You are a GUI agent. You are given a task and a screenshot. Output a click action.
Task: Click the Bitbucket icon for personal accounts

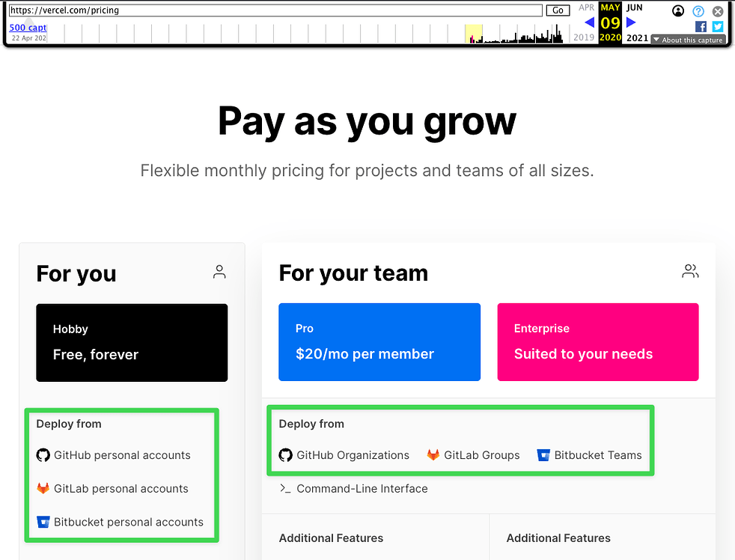point(43,523)
